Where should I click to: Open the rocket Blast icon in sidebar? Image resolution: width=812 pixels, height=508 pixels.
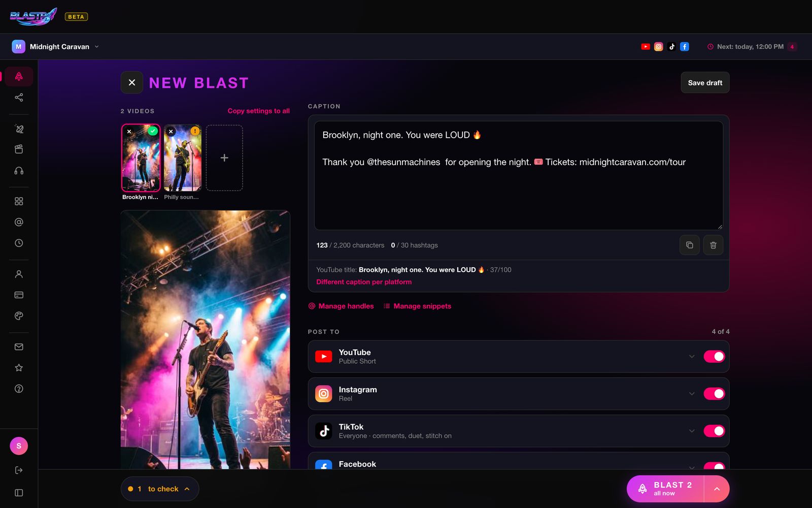[x=19, y=76]
